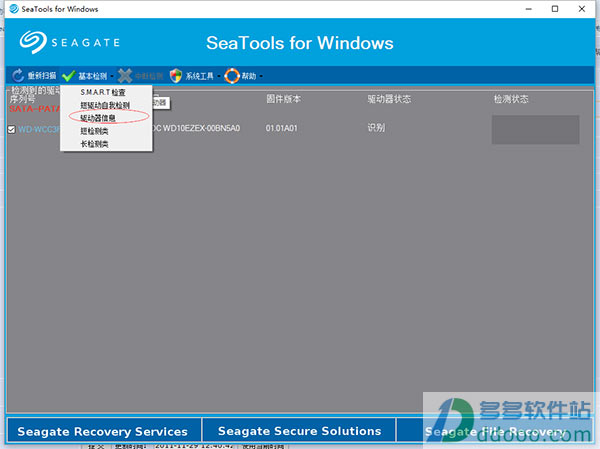The width and height of the screenshot is (600, 449).
Task: Select 短驱动自我检测 menu entry
Action: 105,105
